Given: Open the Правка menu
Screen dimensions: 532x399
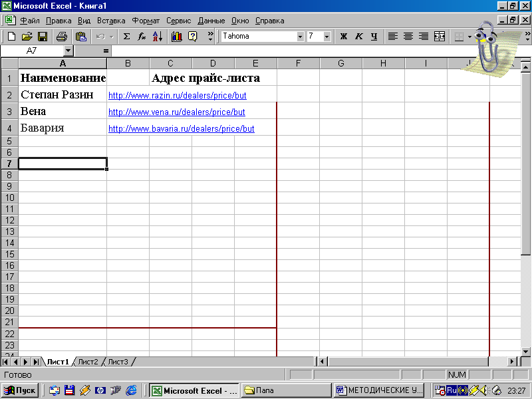Looking at the screenshot, I should [x=59, y=21].
